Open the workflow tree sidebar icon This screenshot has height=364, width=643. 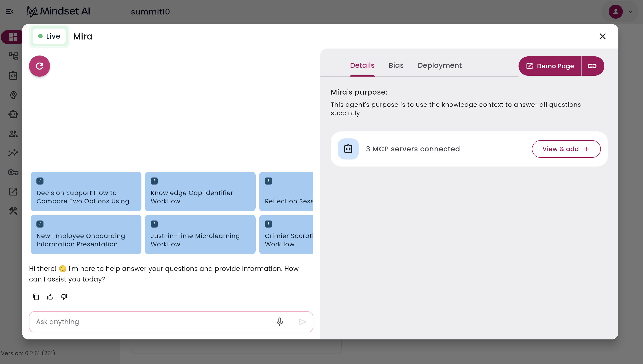point(13,56)
